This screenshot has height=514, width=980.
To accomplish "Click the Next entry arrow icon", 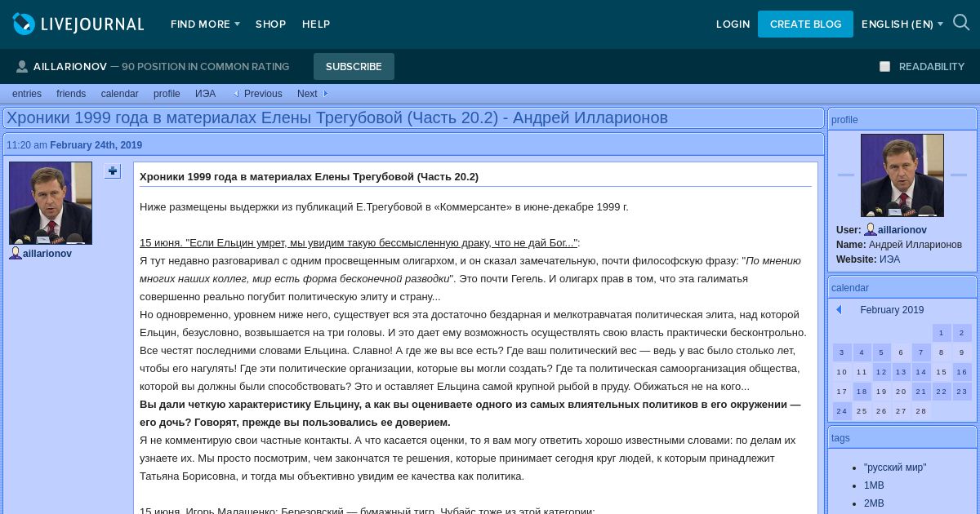I will click(x=325, y=94).
